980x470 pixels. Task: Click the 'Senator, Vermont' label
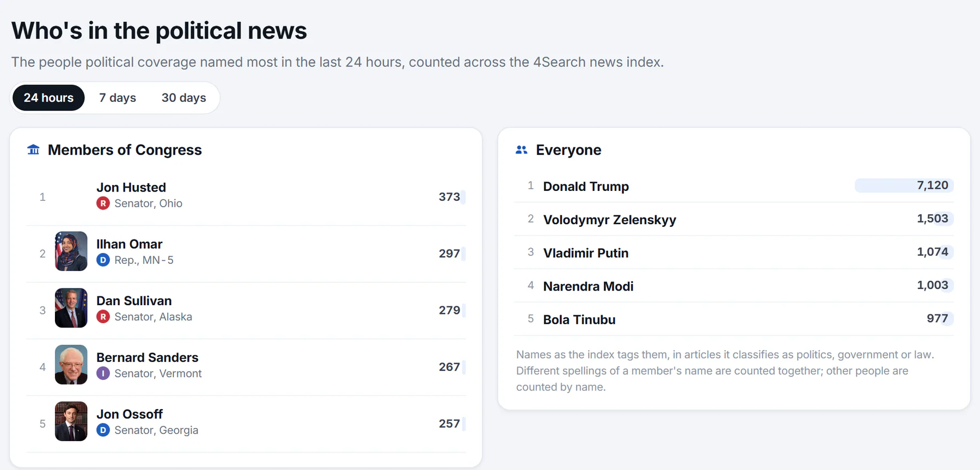(158, 373)
